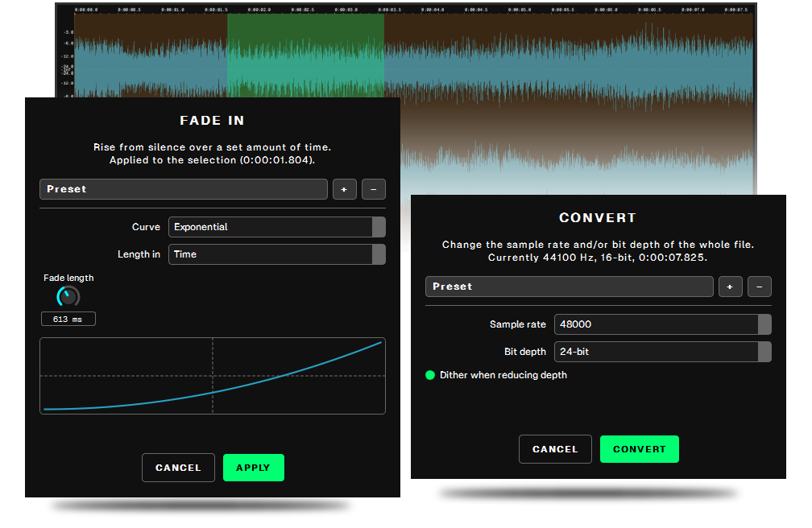
Task: Open the Length in dropdown showing Time
Action: pyautogui.click(x=277, y=254)
